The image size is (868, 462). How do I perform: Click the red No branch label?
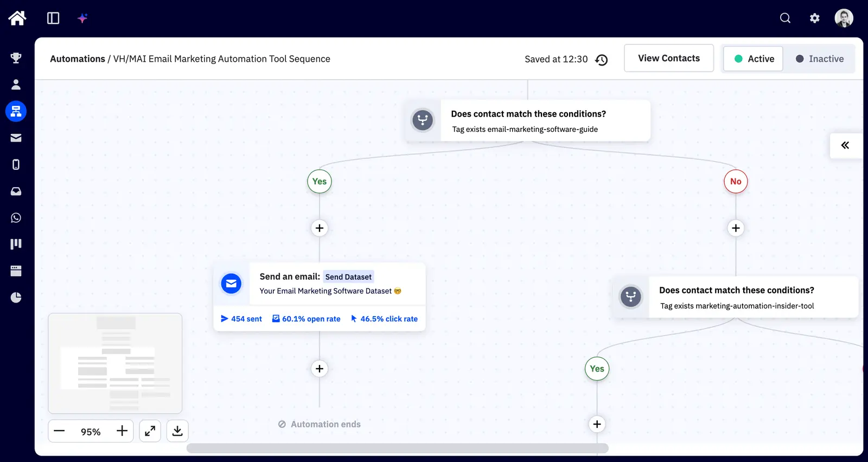click(736, 182)
